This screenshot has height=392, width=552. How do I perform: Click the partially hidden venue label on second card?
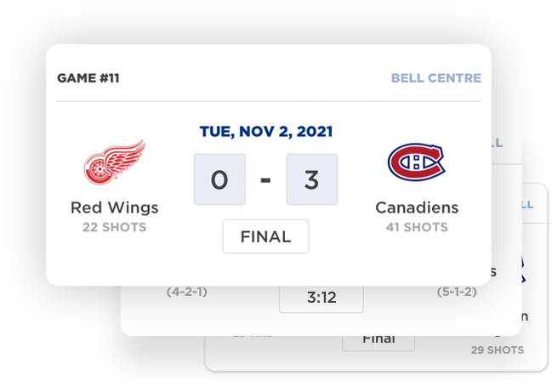[x=497, y=143]
